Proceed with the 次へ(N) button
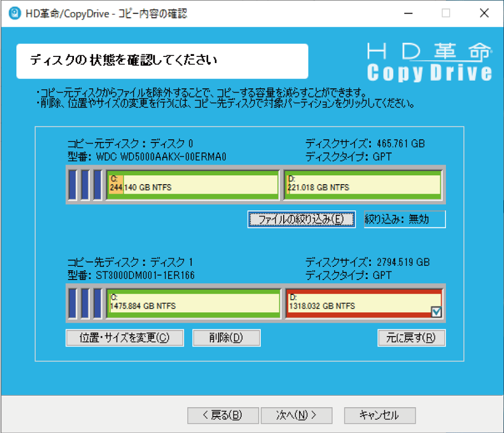This screenshot has height=433, width=504. tap(296, 415)
